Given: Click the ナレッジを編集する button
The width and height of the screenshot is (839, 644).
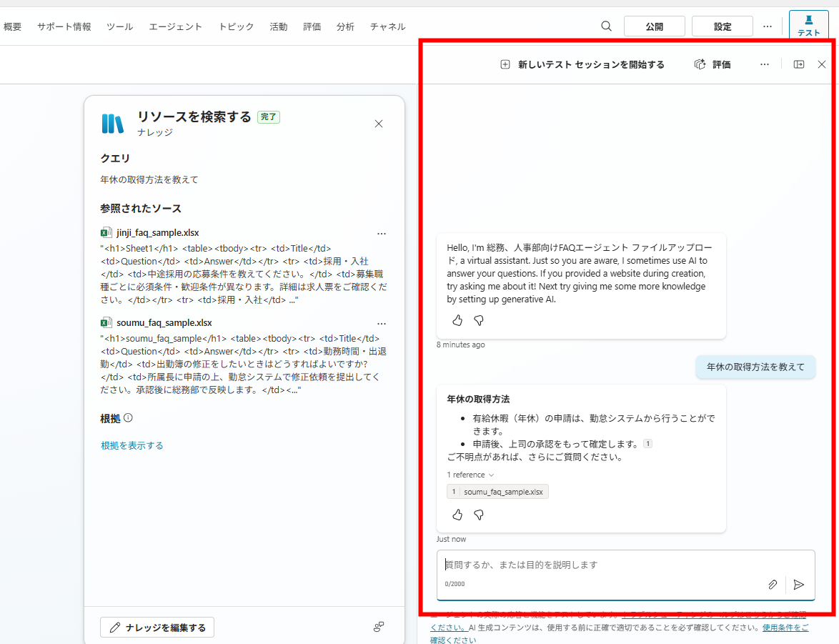Looking at the screenshot, I should pyautogui.click(x=157, y=628).
